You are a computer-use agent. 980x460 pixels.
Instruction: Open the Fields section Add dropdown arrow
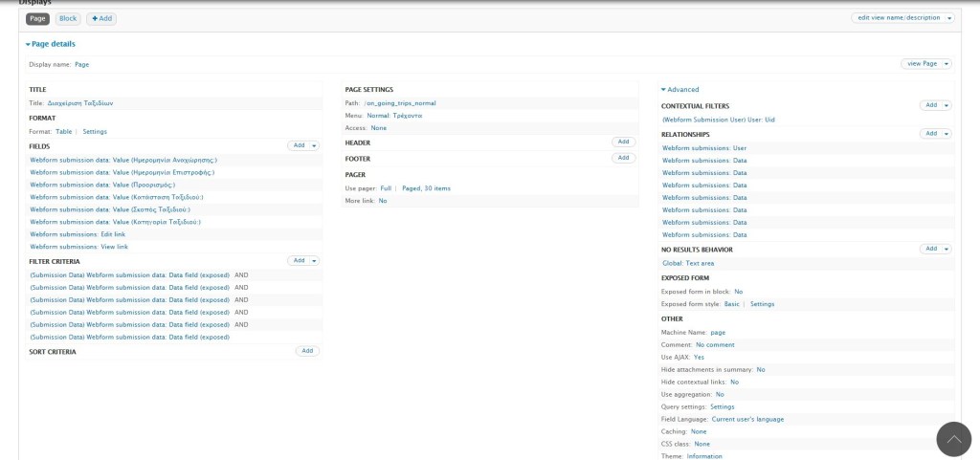pos(314,145)
